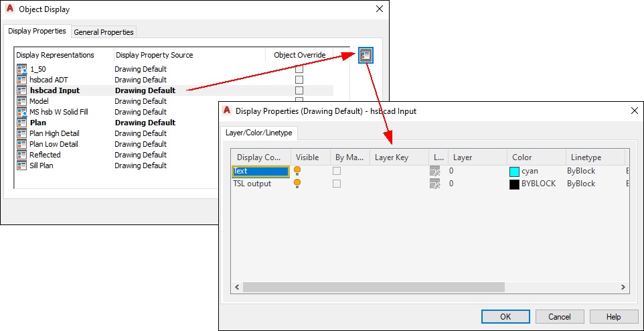Enable Object Override for hsbcad ADT
Viewport: 644px width, 331px height.
pyautogui.click(x=299, y=80)
